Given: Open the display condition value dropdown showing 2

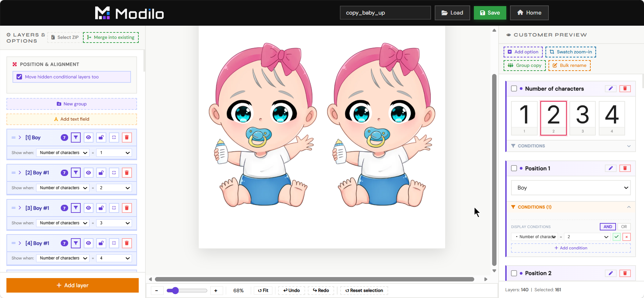Looking at the screenshot, I should [x=587, y=237].
